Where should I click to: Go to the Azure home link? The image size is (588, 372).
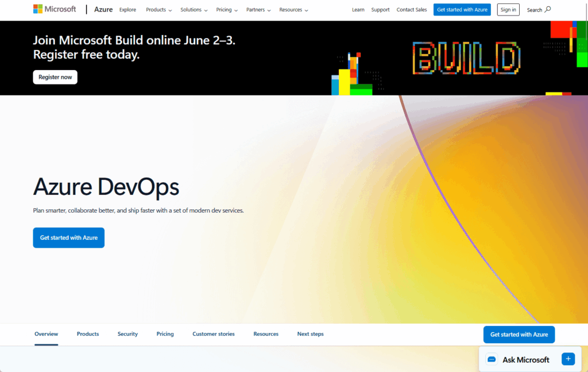point(103,9)
